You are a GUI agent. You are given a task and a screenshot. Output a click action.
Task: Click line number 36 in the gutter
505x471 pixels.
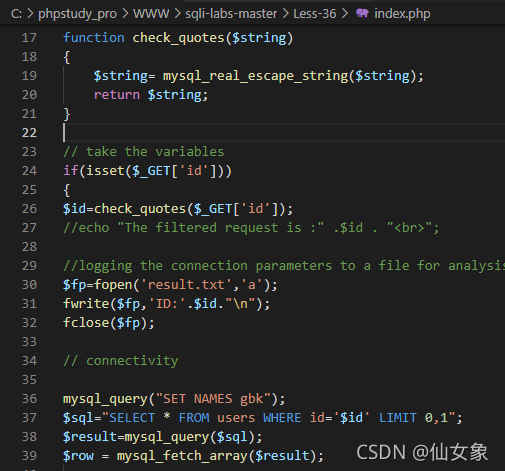(x=29, y=399)
